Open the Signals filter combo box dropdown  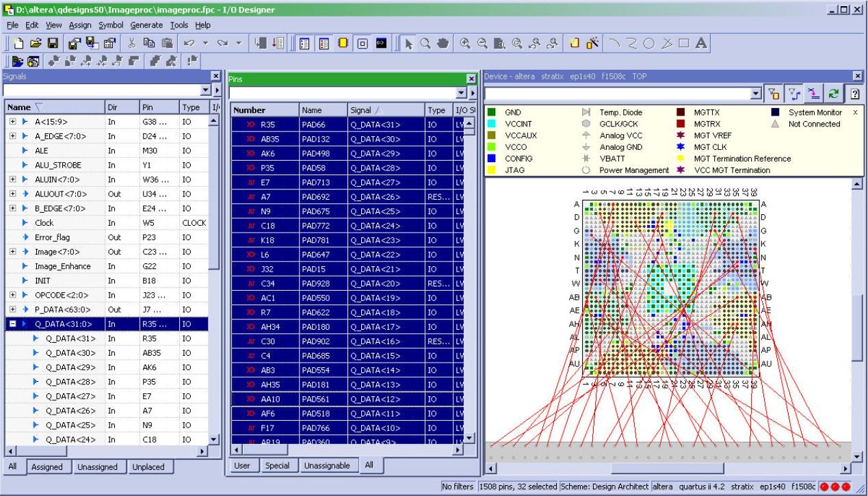click(x=206, y=90)
